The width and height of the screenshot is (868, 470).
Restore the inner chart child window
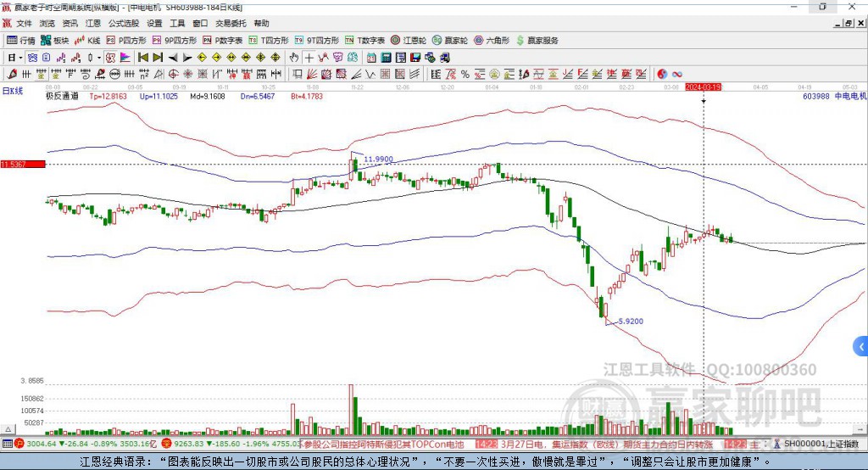point(849,23)
